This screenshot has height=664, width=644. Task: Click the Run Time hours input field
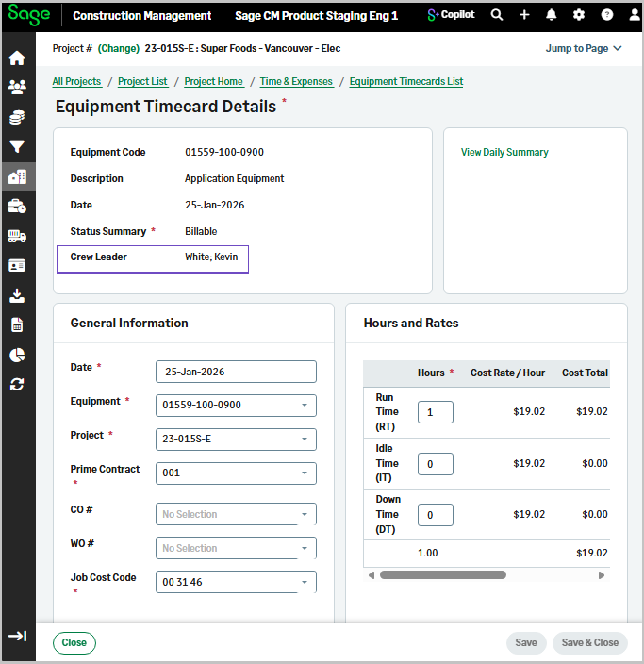(435, 412)
